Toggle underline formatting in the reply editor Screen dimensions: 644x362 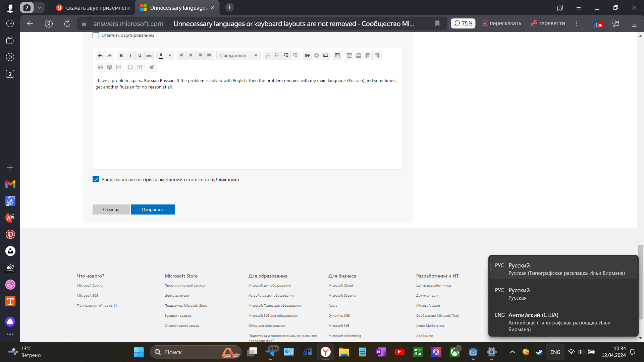[x=140, y=56]
